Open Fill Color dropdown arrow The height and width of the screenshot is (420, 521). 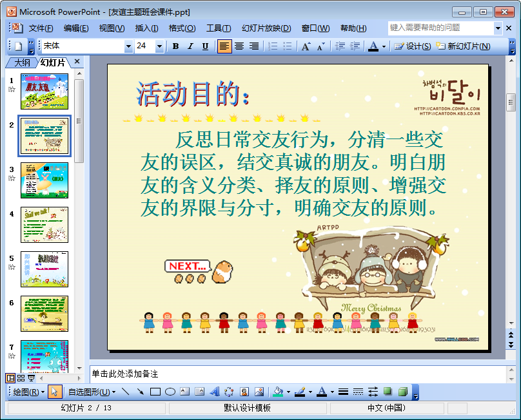[288, 392]
